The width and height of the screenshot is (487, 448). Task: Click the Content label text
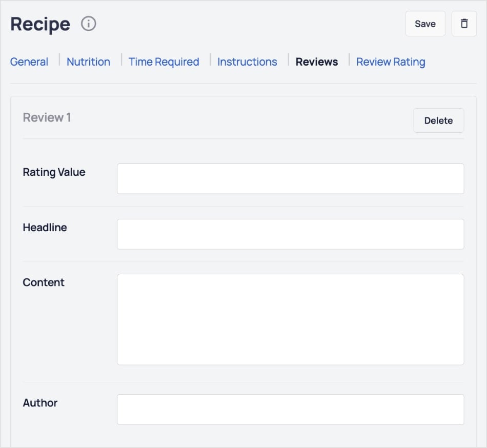(x=43, y=282)
